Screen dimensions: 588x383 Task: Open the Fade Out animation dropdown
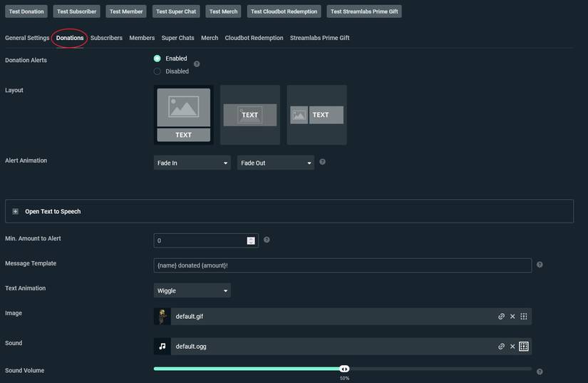coord(276,163)
